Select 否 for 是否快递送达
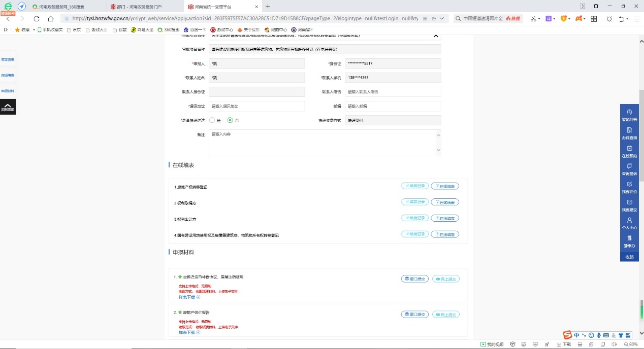Viewport: 644px width, 349px height. (230, 120)
